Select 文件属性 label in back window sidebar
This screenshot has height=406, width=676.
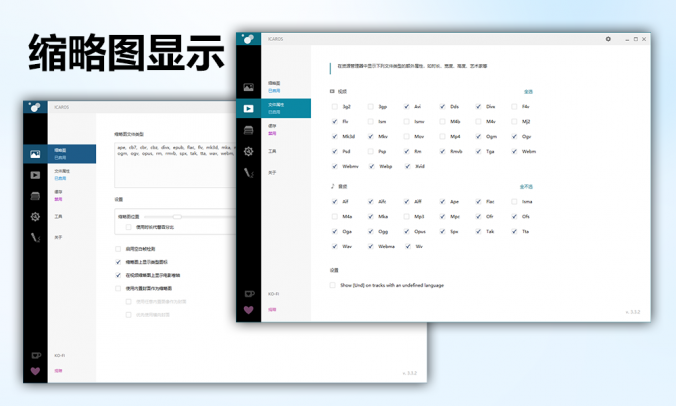[62, 171]
